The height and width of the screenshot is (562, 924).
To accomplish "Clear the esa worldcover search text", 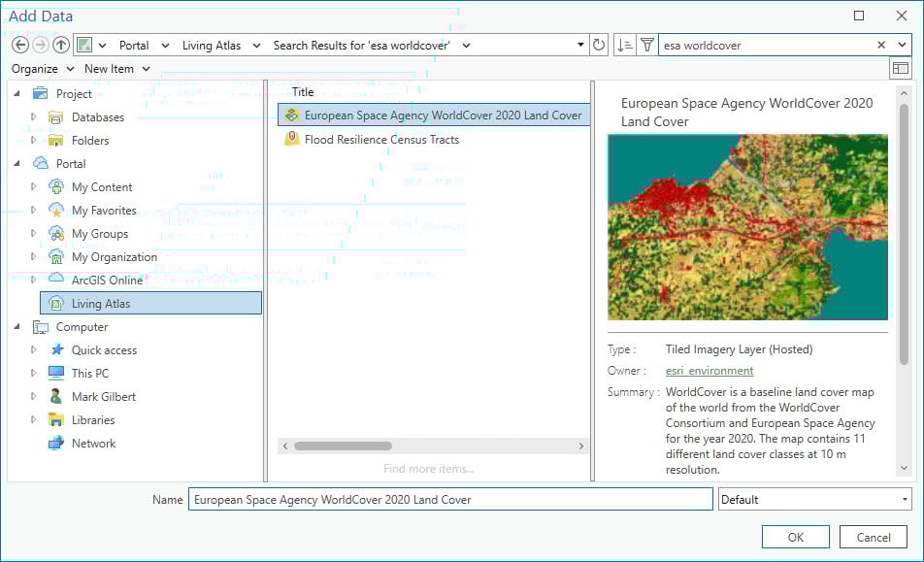I will [883, 45].
